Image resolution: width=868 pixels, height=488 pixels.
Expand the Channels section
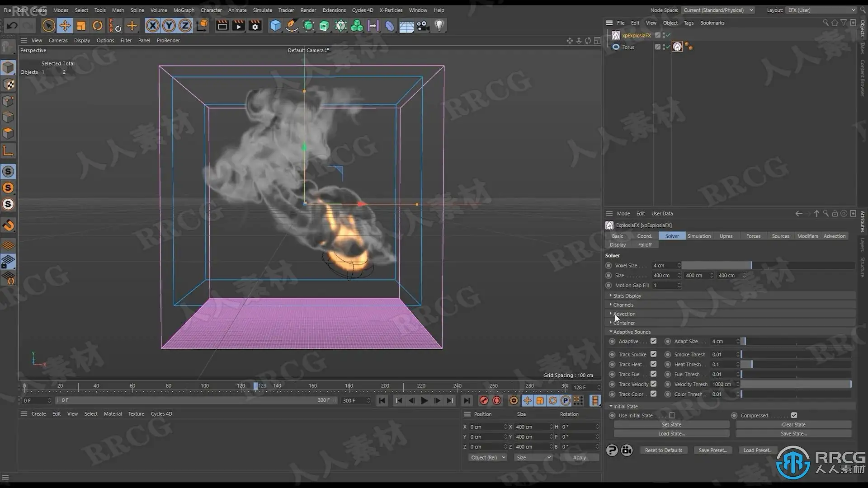(623, 305)
